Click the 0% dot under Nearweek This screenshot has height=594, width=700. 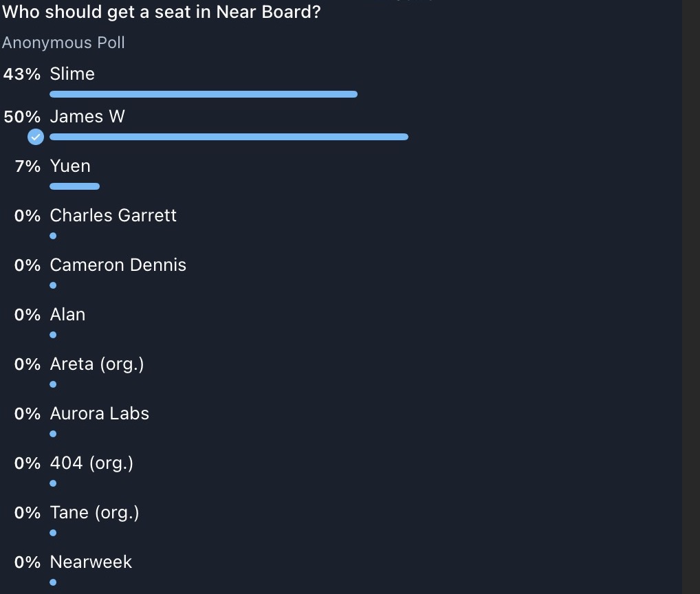(53, 582)
